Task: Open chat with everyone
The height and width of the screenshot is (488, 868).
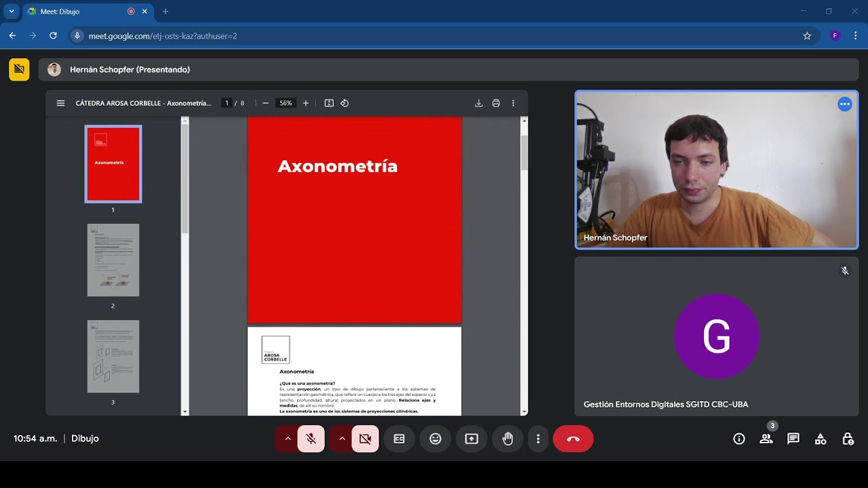Action: coord(793,439)
